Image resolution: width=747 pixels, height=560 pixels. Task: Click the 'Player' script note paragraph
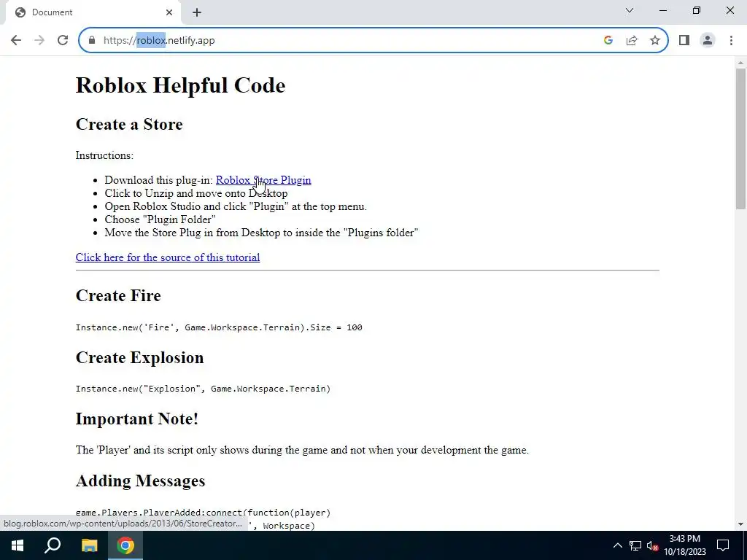(x=302, y=450)
